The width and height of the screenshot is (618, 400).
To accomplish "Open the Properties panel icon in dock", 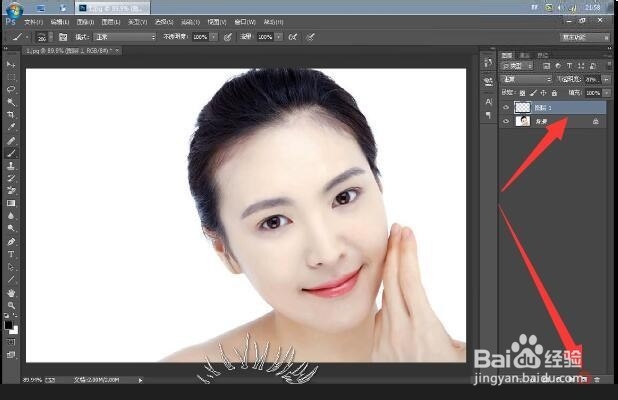I will pyautogui.click(x=488, y=82).
